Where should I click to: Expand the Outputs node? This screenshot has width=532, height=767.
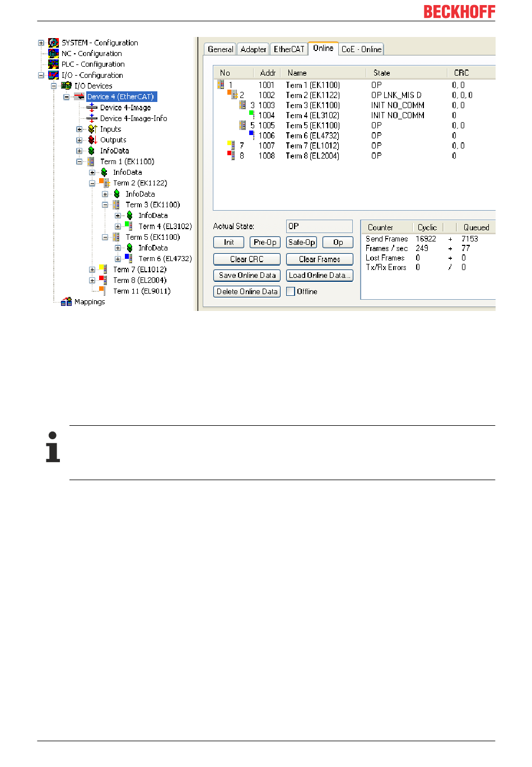(80, 140)
